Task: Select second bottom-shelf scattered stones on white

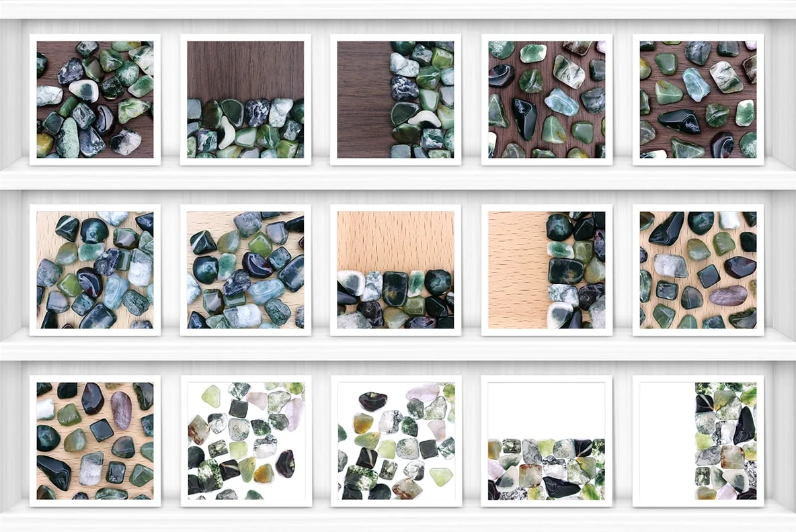Action: pyautogui.click(x=246, y=441)
